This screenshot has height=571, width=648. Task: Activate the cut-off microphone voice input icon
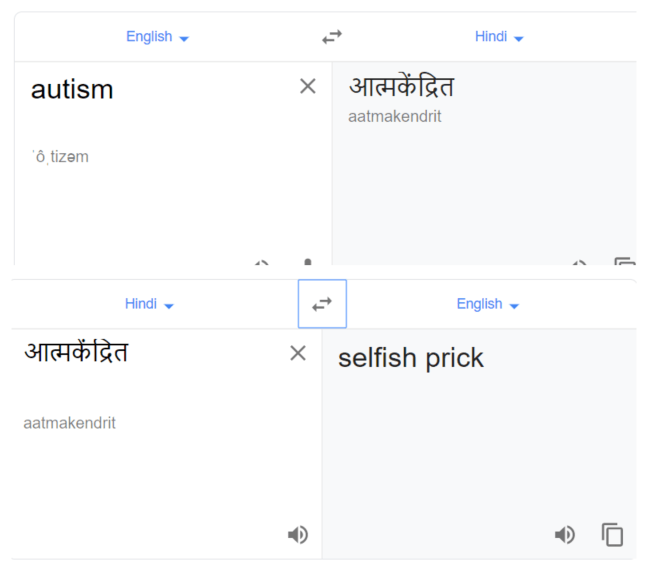[x=307, y=262]
